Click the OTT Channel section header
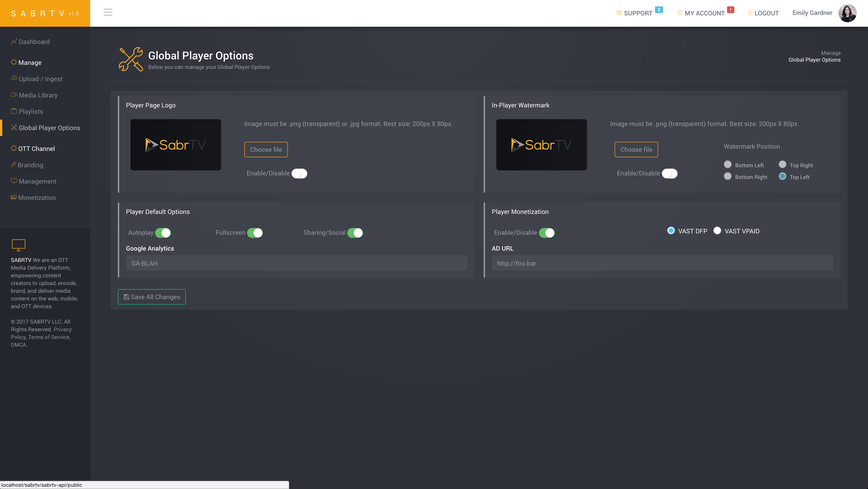This screenshot has width=868, height=489. [x=36, y=149]
